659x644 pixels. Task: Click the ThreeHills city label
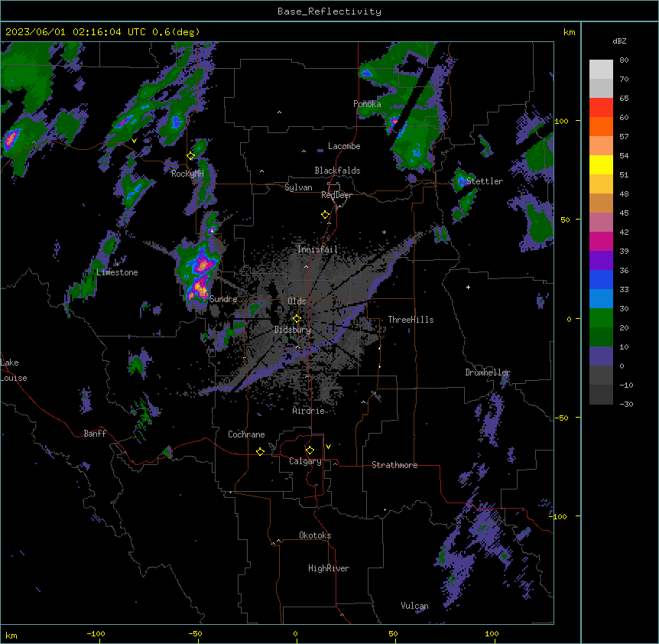(x=411, y=320)
